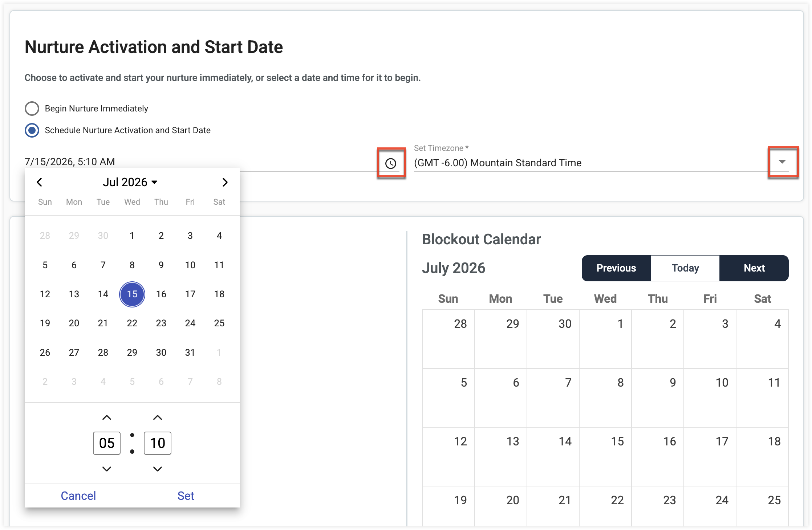The width and height of the screenshot is (812, 530).
Task: Decrease the minutes with down chevron
Action: [x=158, y=469]
